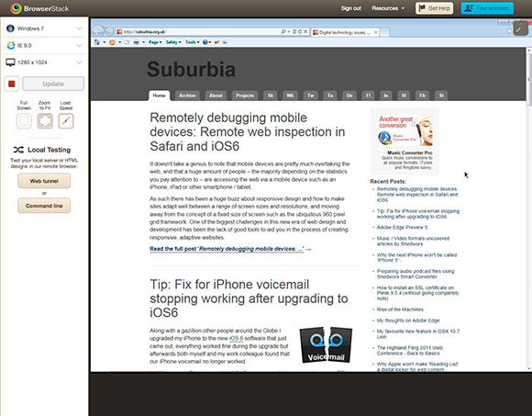Open the Resources menu
This screenshot has height=416, width=532.
(x=388, y=8)
